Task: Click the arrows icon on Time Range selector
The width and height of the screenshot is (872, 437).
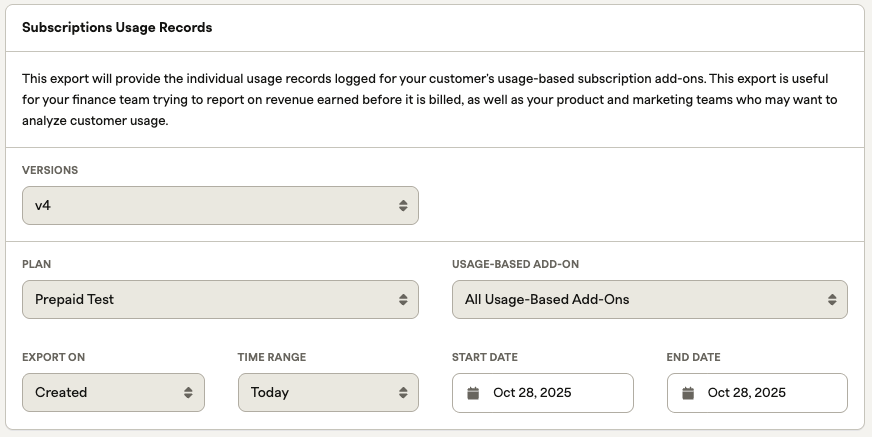Action: [402, 393]
